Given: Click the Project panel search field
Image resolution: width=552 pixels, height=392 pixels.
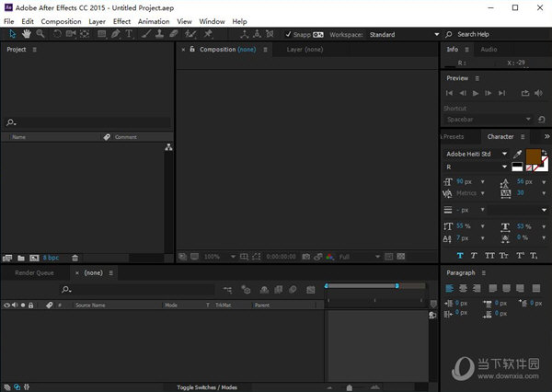Looking at the screenshot, I should point(88,122).
